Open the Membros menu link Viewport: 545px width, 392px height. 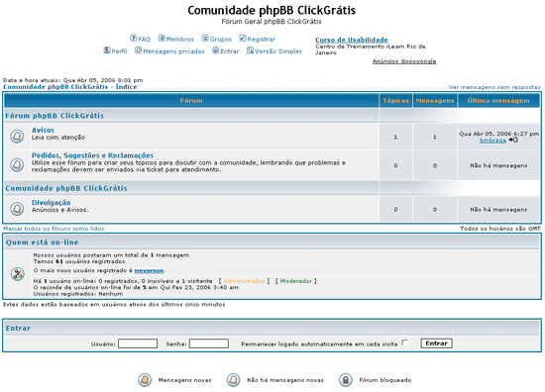tap(180, 40)
